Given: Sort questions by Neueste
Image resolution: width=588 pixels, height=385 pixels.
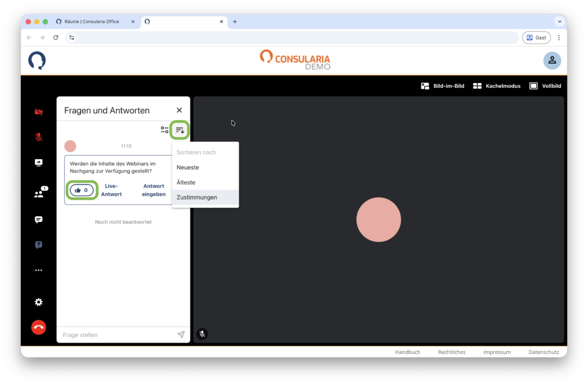Looking at the screenshot, I should click(x=188, y=167).
